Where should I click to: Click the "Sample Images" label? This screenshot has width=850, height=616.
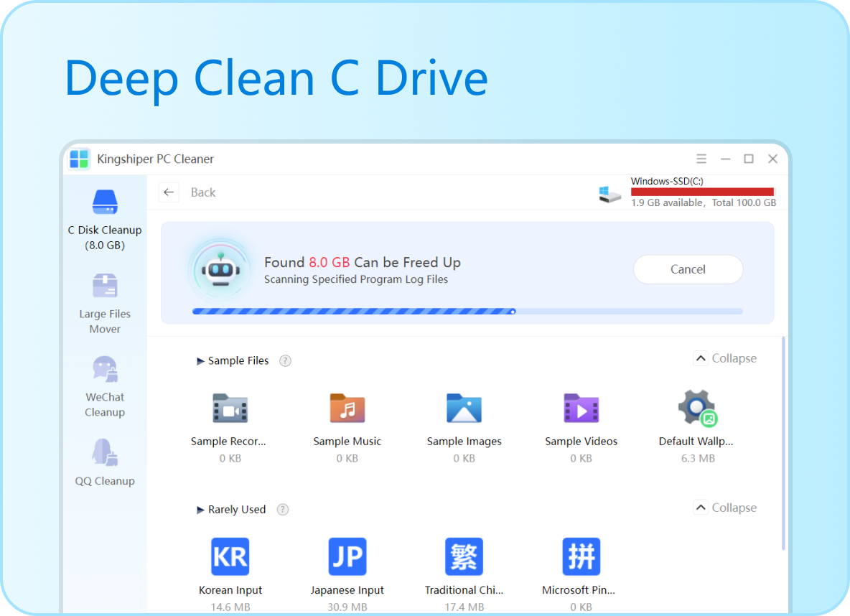[x=464, y=442]
